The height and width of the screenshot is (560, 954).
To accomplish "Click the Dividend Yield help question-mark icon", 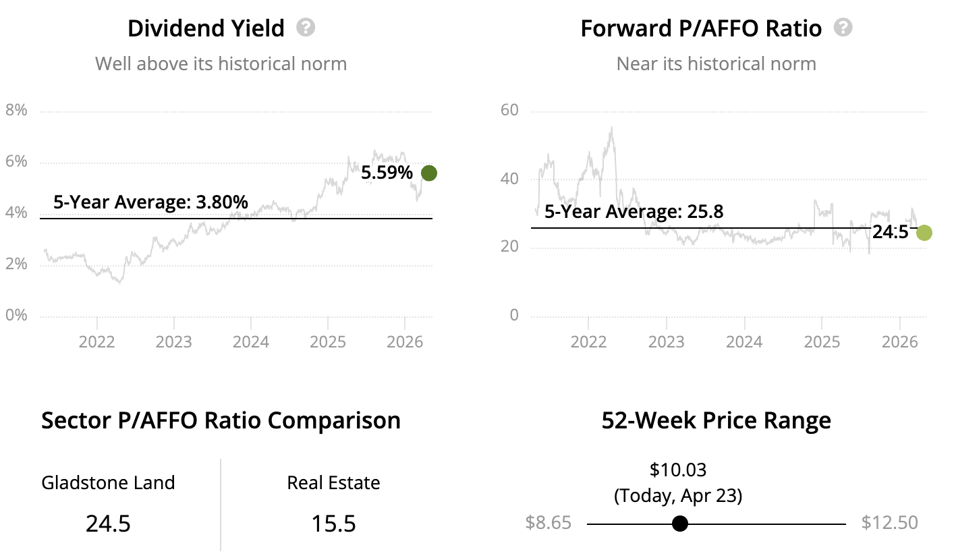I will [x=306, y=28].
